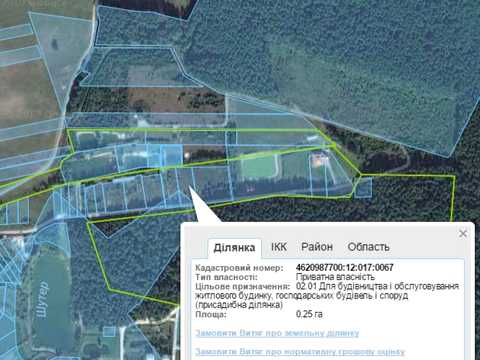Select the Ділянка tab

[x=234, y=248]
